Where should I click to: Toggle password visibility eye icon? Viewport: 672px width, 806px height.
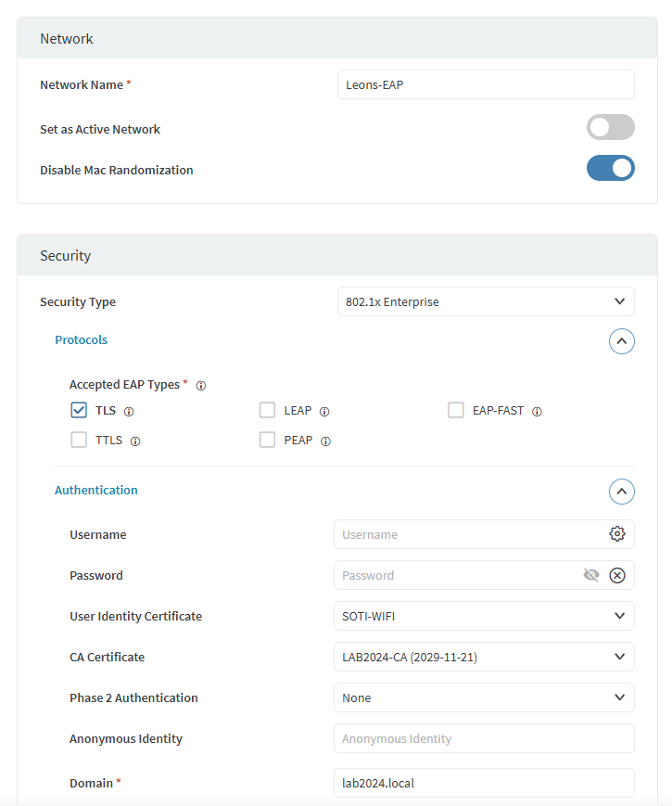[591, 575]
